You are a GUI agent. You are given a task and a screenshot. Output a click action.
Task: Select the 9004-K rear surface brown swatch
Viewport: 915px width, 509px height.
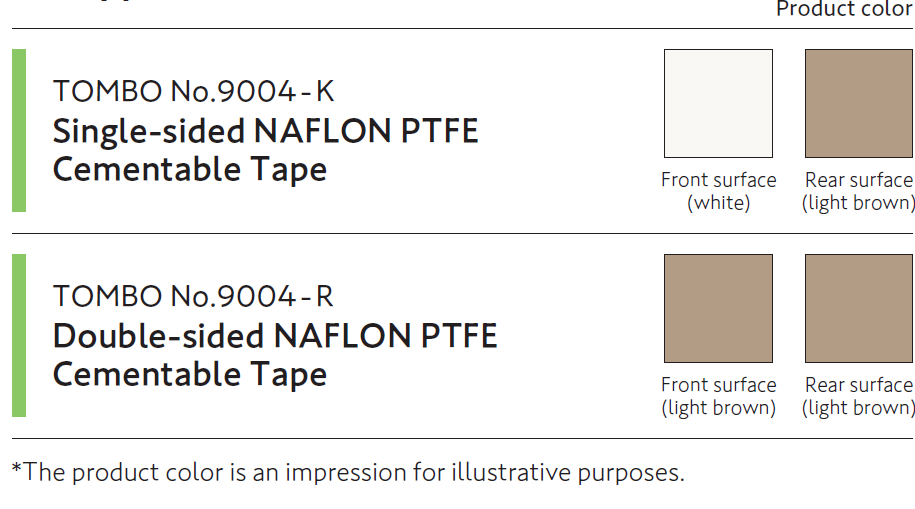point(859,103)
